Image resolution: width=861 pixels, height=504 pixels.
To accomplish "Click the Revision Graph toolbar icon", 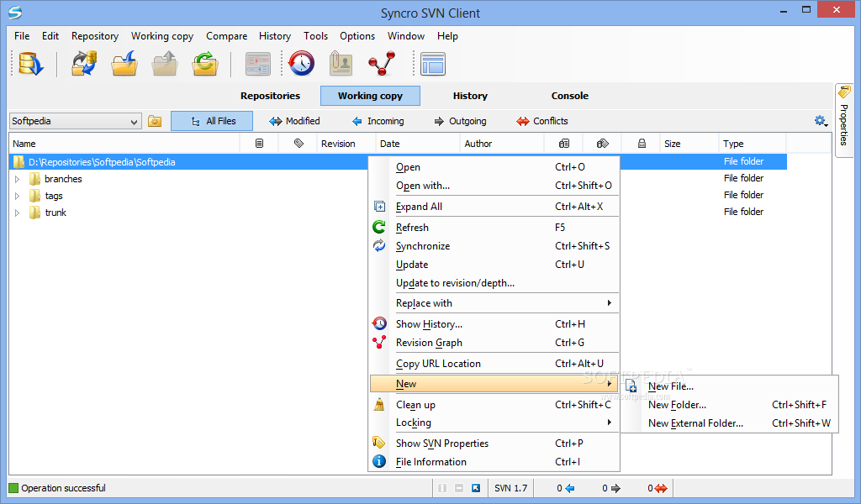I will coord(382,64).
